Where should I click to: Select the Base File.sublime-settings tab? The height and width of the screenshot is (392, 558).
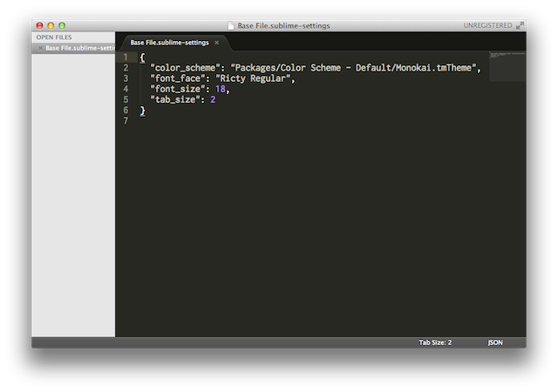(x=170, y=42)
